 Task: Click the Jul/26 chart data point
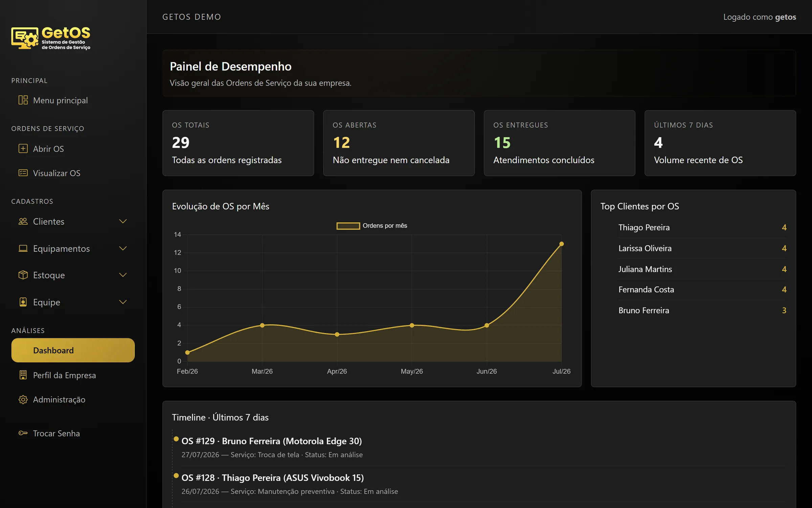click(561, 244)
